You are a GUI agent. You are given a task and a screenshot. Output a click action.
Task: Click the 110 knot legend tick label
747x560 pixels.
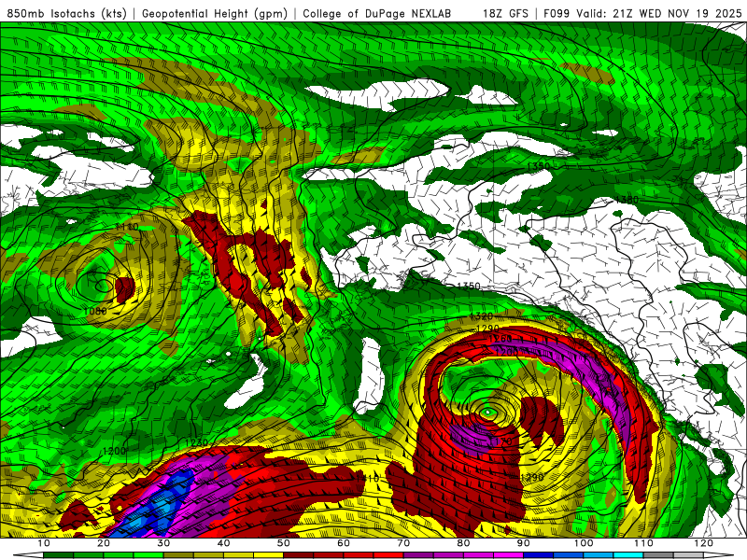(643, 543)
